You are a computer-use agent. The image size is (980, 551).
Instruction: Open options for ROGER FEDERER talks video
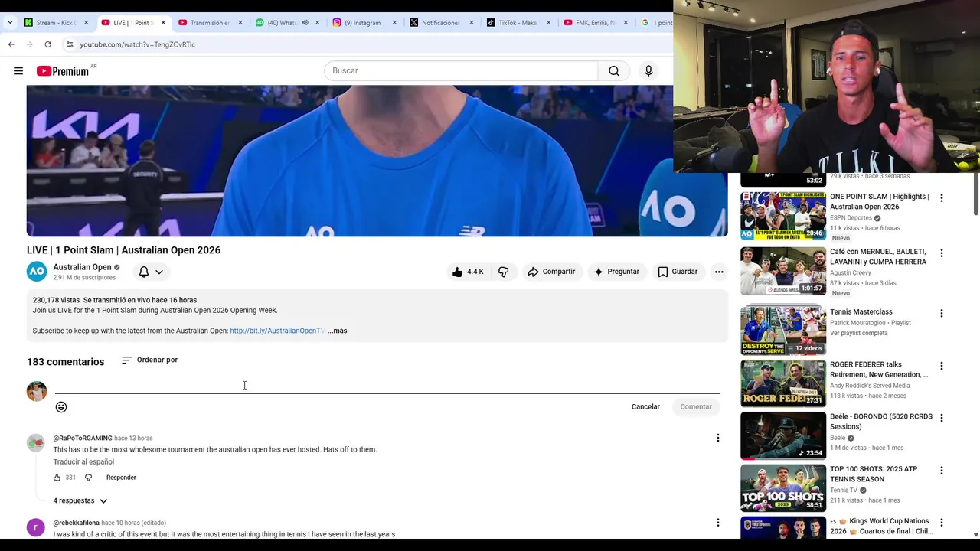point(941,366)
